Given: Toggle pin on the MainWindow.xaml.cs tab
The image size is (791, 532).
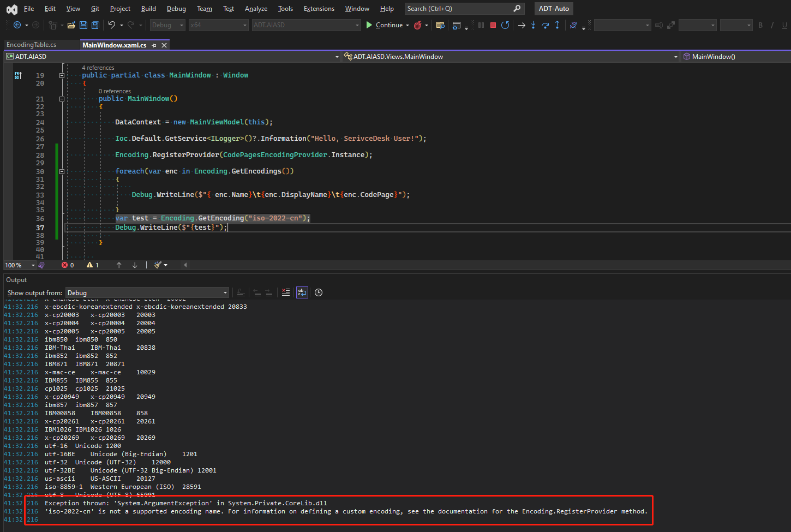Looking at the screenshot, I should click(154, 45).
